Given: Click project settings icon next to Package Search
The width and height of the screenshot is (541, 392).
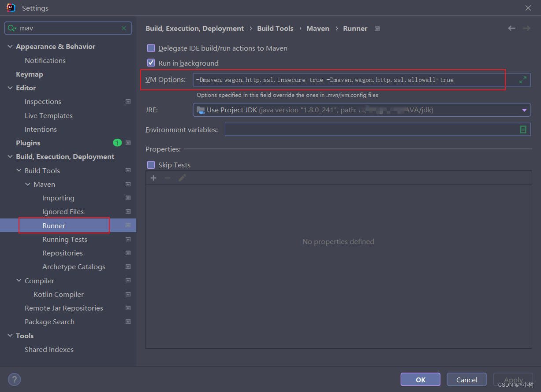Looking at the screenshot, I should tap(128, 322).
